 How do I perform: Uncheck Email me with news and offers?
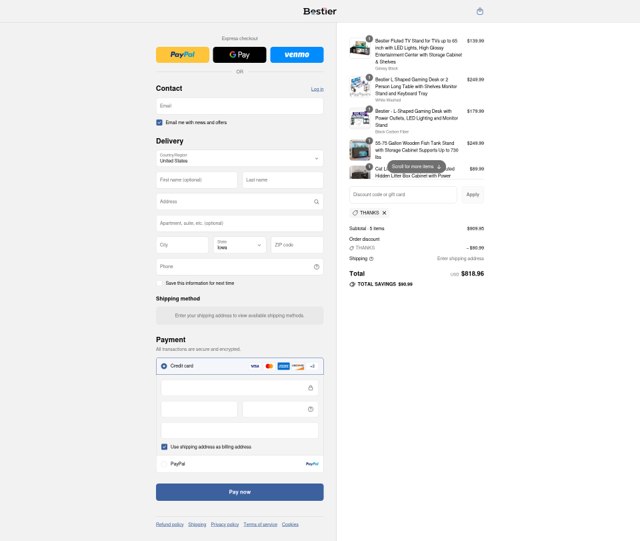pyautogui.click(x=159, y=122)
